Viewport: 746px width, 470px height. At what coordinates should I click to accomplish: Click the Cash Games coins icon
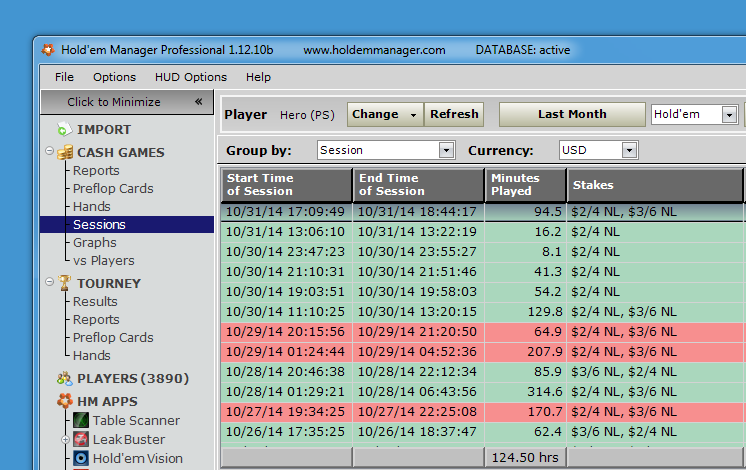tap(65, 152)
